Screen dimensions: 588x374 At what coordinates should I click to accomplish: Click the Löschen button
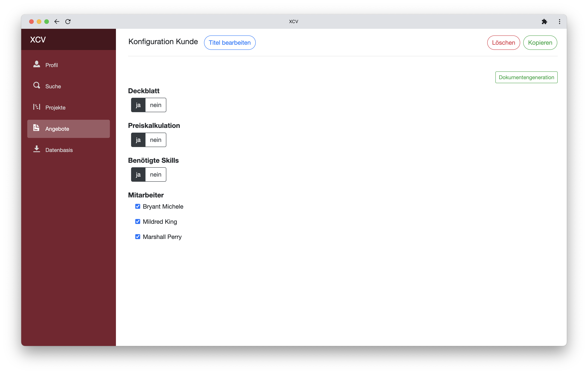pyautogui.click(x=503, y=42)
